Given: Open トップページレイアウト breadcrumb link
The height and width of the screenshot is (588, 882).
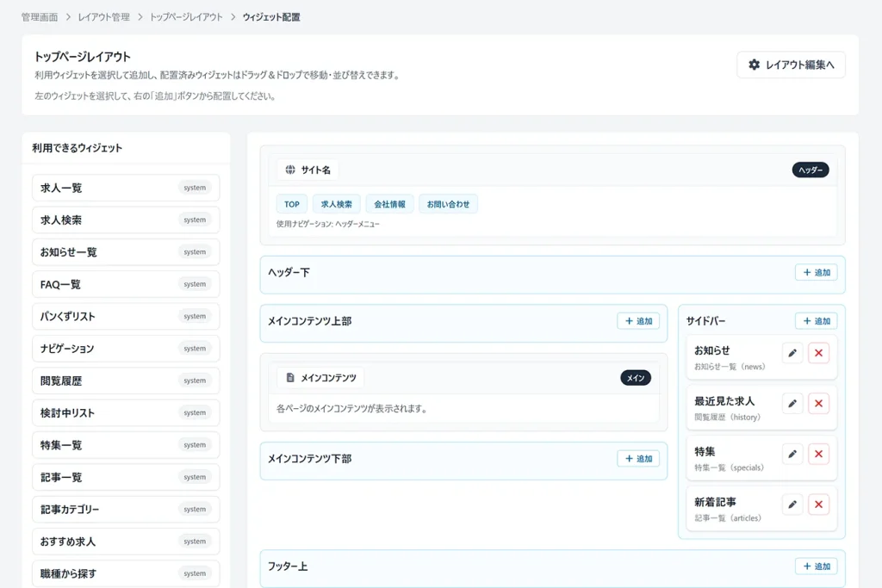Looking at the screenshot, I should coord(186,17).
